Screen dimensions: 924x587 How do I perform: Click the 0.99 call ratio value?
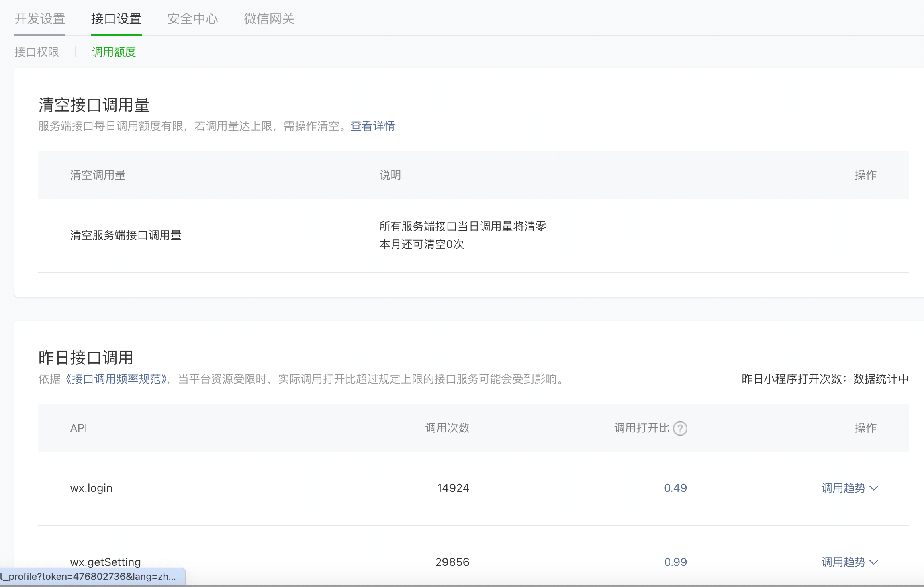(675, 562)
